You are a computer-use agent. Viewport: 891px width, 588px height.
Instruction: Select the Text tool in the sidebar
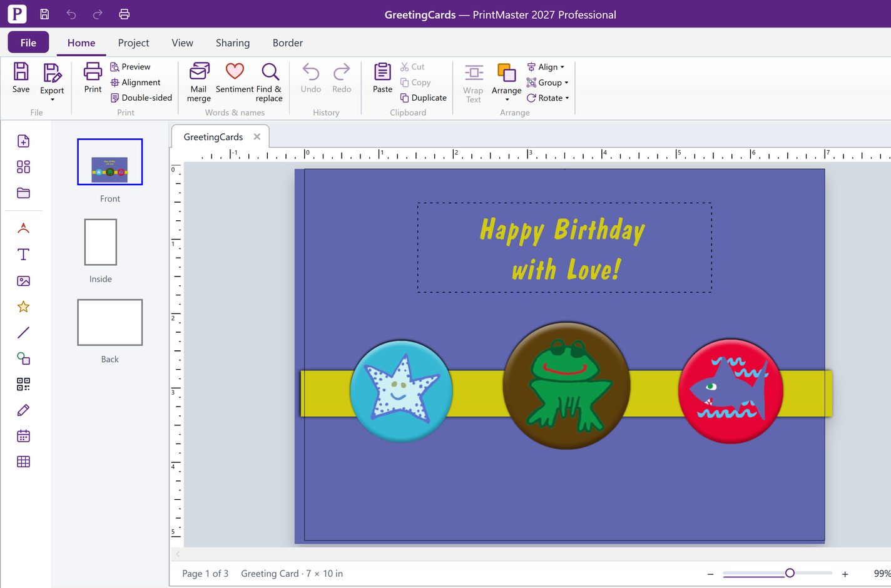coord(23,255)
